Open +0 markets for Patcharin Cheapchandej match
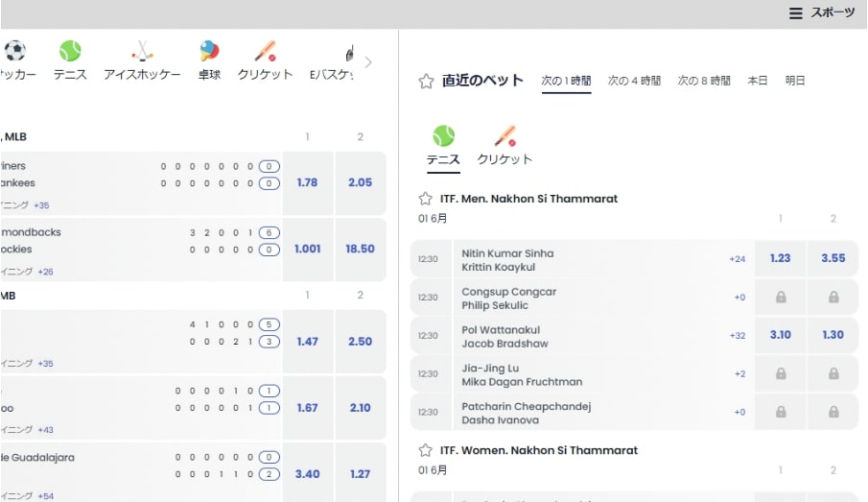Image resolution: width=868 pixels, height=502 pixels. pyautogui.click(x=740, y=412)
